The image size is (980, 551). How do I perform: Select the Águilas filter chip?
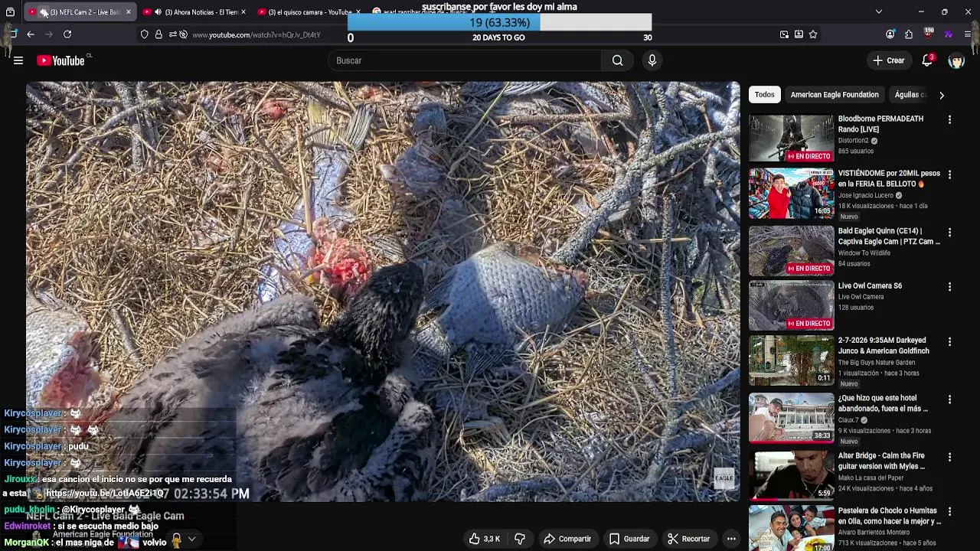click(910, 95)
